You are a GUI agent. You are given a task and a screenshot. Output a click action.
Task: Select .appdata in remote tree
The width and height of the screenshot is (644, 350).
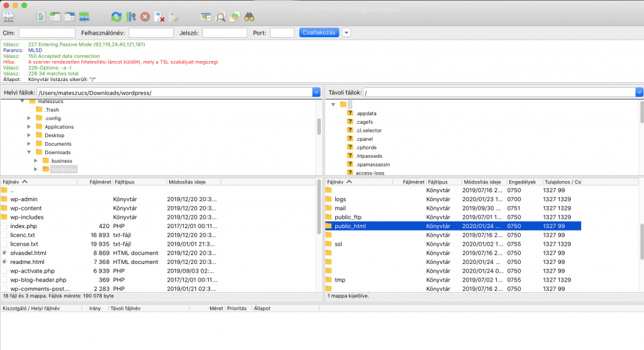[366, 113]
